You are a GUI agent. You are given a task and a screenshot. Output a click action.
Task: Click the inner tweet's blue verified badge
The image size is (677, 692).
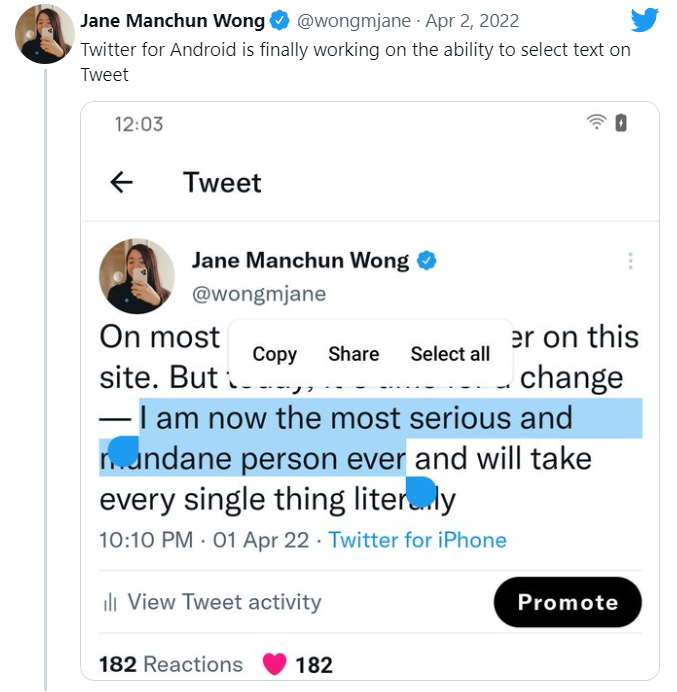[x=427, y=261]
